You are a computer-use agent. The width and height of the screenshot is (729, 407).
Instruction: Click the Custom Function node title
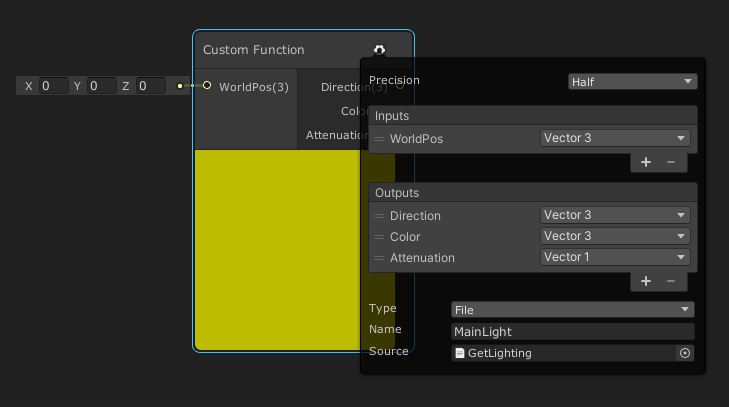point(254,50)
